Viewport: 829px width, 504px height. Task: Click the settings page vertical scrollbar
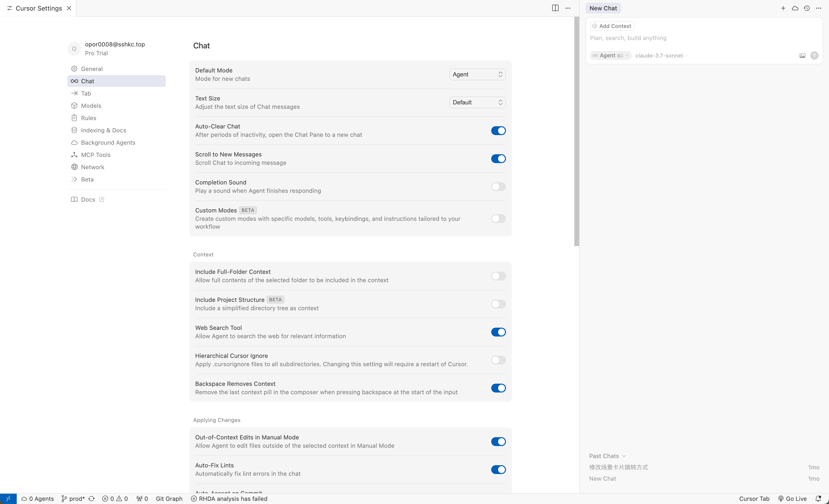click(576, 131)
